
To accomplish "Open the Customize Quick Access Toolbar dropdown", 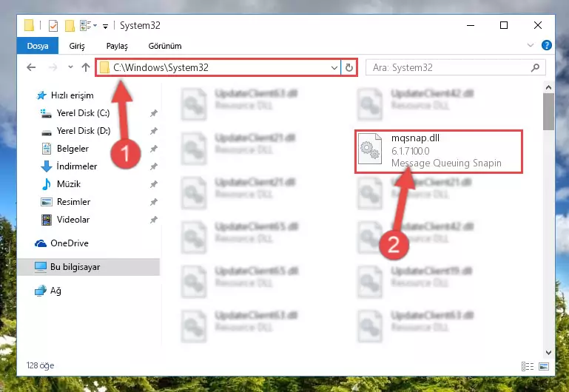I will pyautogui.click(x=105, y=26).
